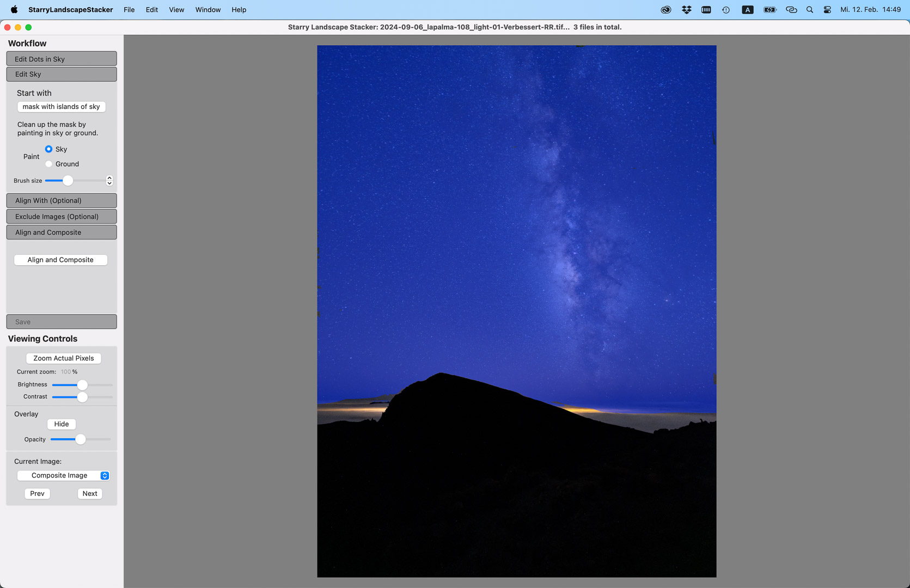Viewport: 910px width, 588px height.
Task: Click the date and time display
Action: coord(870,10)
